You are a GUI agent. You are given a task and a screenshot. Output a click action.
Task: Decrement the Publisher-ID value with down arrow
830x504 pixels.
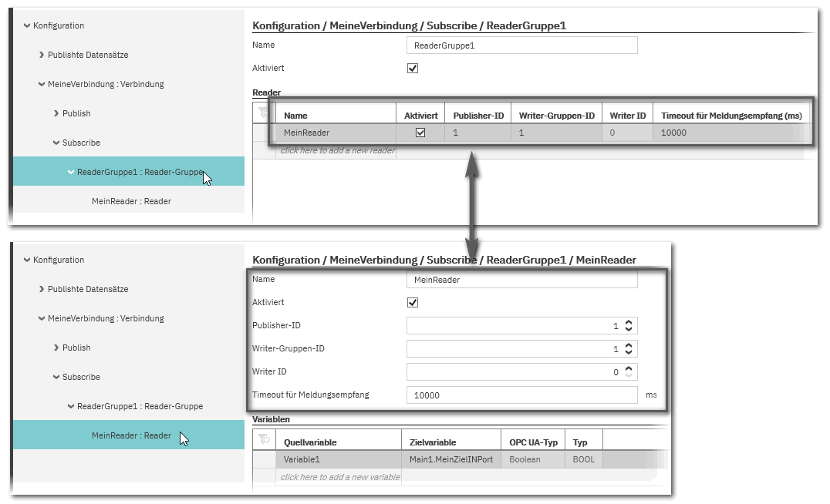pos(629,329)
